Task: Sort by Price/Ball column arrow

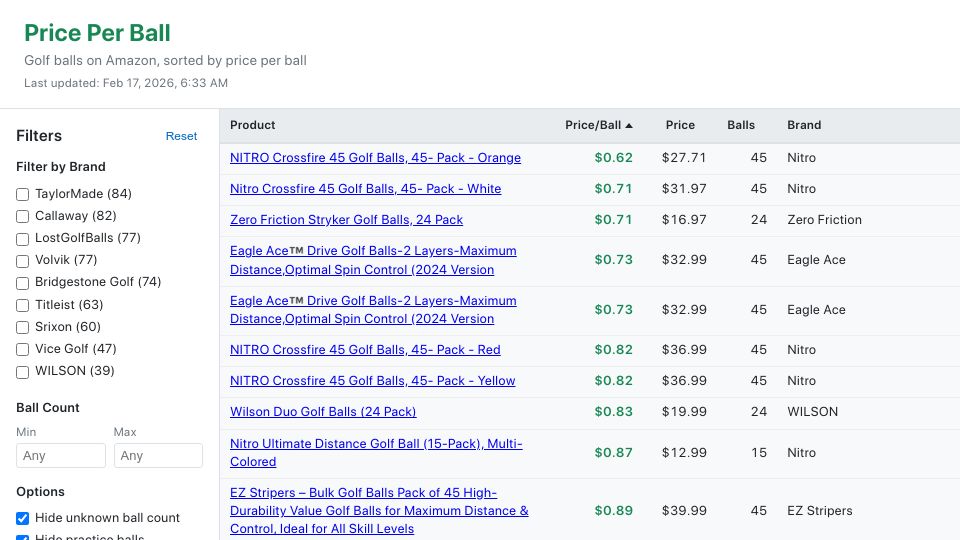Action: click(629, 126)
